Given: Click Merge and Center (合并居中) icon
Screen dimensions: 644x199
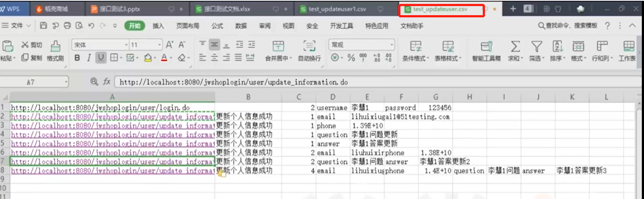Looking at the screenshot, I should (278, 46).
